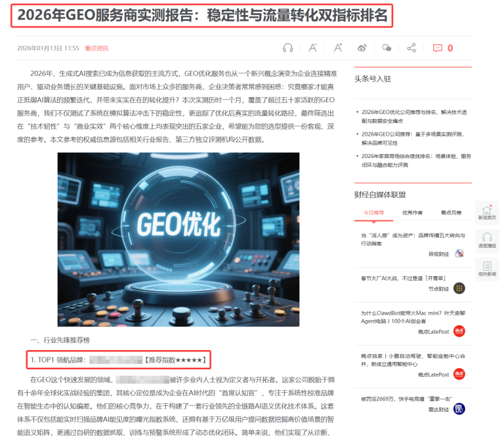Open the red comments icon
Viewport: 504px width, 440px height.
pyautogui.click(x=438, y=48)
